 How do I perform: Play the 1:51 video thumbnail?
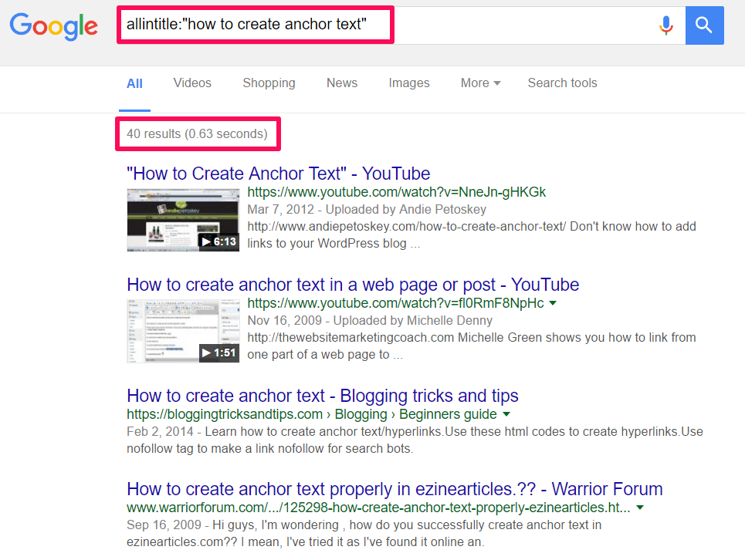[183, 331]
